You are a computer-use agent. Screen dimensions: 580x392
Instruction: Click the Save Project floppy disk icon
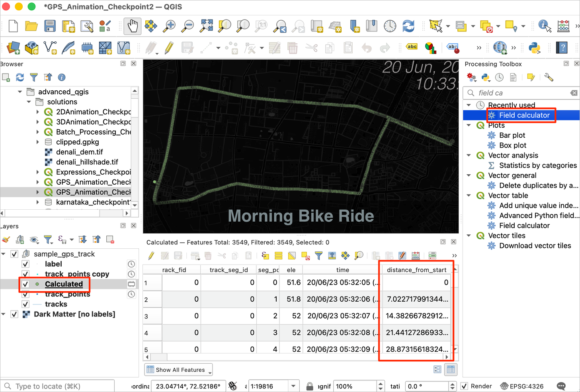[x=50, y=26]
